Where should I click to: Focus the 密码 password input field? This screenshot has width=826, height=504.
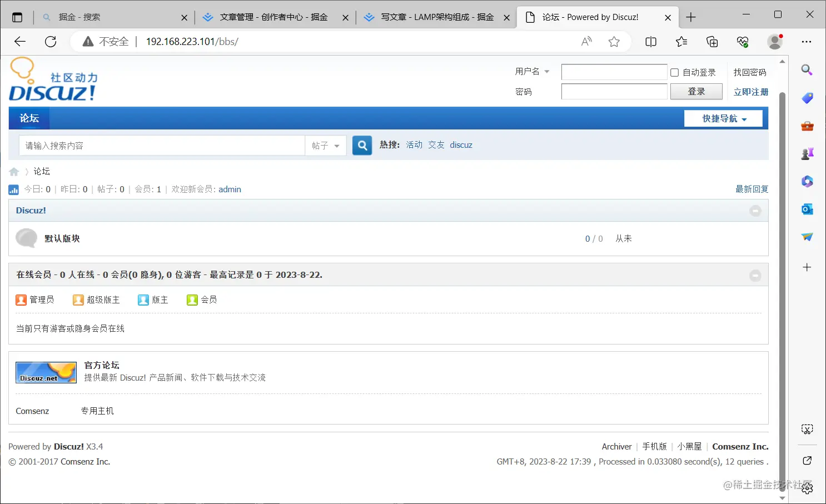coord(614,92)
